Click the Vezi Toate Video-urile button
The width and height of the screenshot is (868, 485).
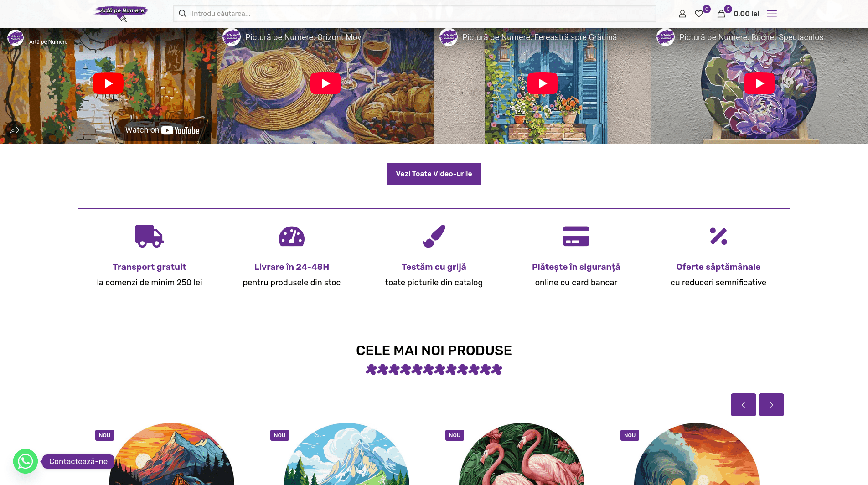pyautogui.click(x=434, y=174)
